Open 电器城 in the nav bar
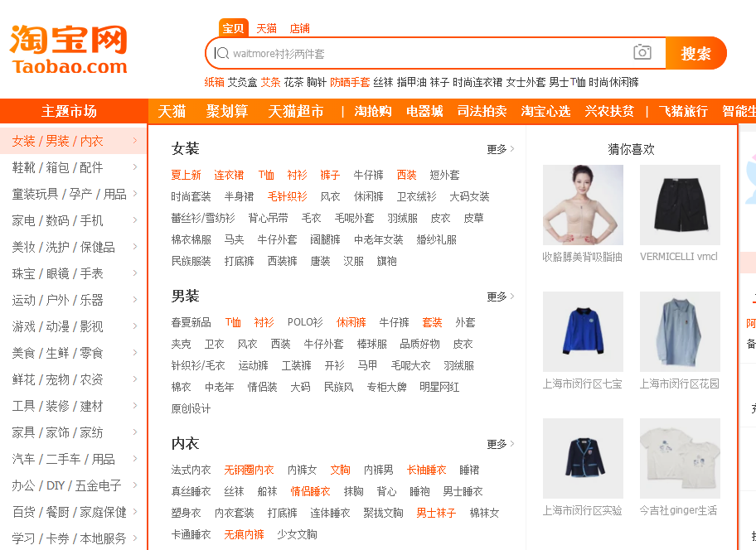756x550 pixels. tap(424, 111)
